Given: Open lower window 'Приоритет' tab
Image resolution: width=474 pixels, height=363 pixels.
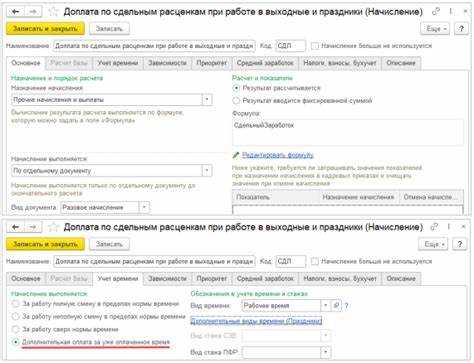Looking at the screenshot, I should click(x=212, y=279).
